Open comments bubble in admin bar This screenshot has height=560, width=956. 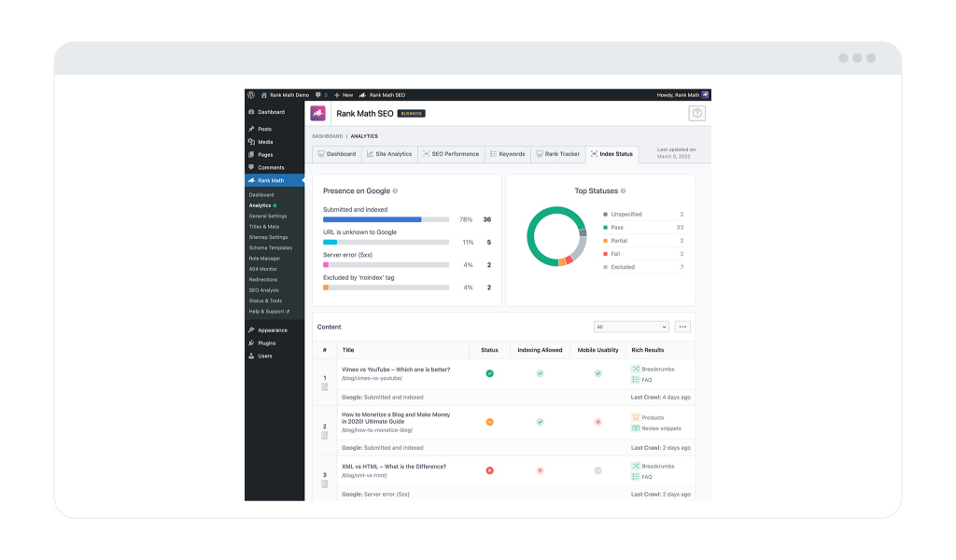click(x=318, y=95)
